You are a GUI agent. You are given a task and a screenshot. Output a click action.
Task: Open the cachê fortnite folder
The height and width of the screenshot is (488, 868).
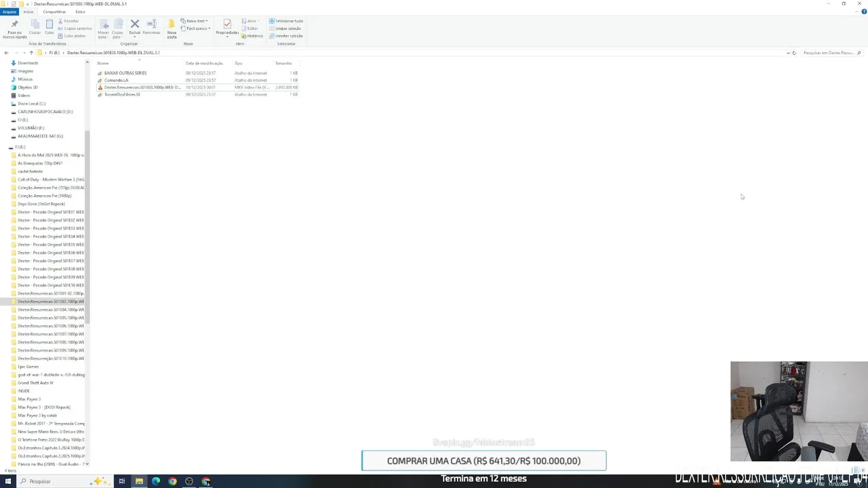pos(30,171)
